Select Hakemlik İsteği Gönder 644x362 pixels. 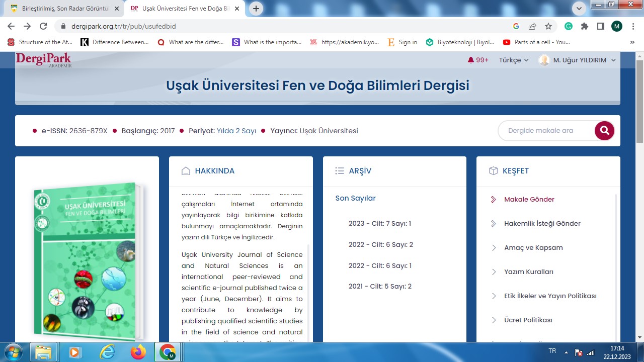point(542,224)
